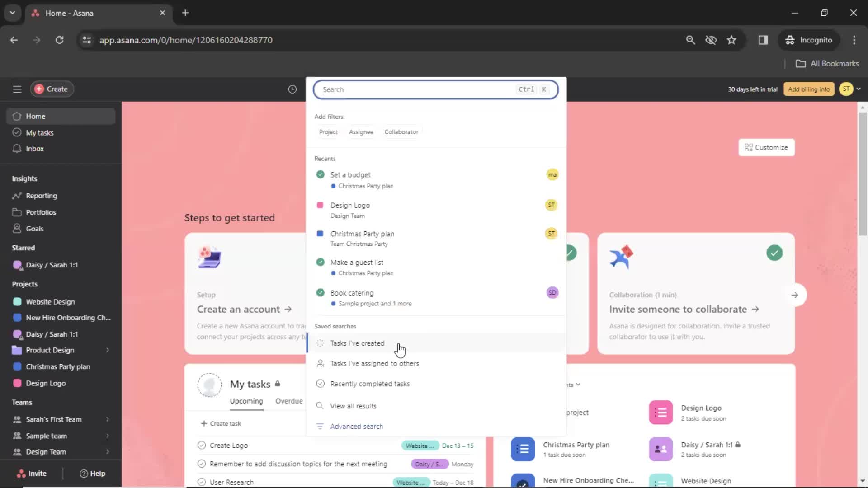Click the third-party cookies blocked eye icon
Screen dimensions: 868x488
711,40
